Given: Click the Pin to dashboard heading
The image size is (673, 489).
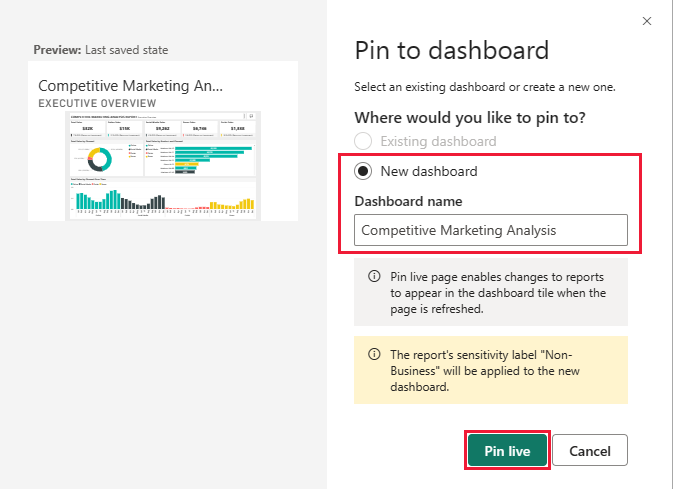Looking at the screenshot, I should [452, 50].
